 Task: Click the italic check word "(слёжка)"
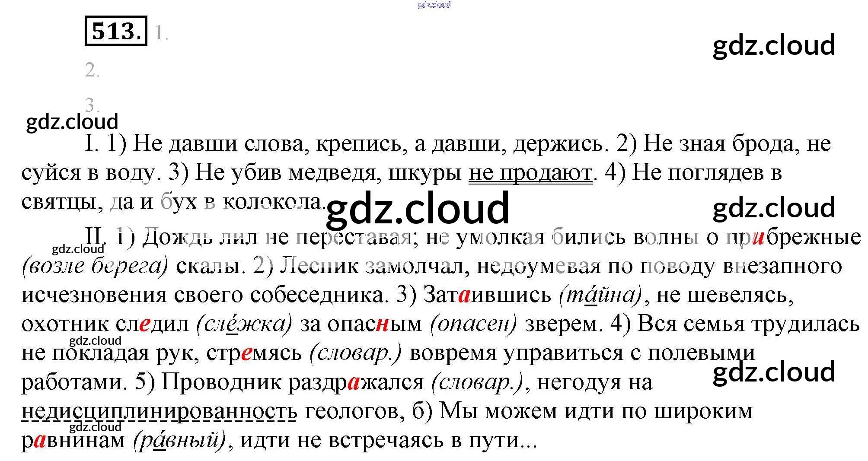tap(244, 324)
